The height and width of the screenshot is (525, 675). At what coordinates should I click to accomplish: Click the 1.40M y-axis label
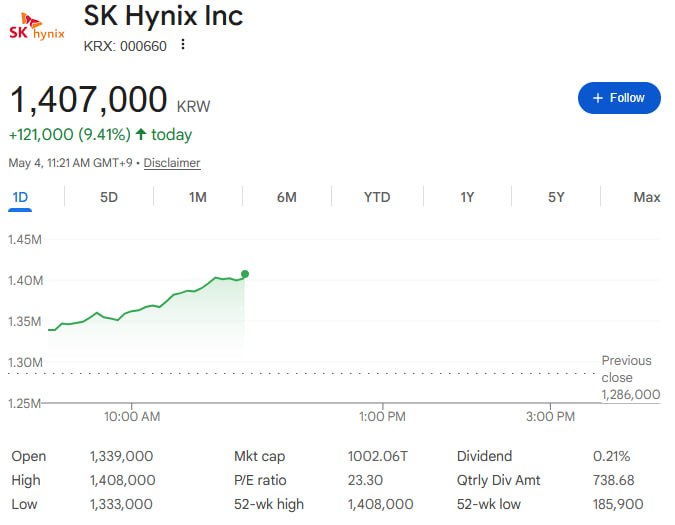(x=25, y=281)
